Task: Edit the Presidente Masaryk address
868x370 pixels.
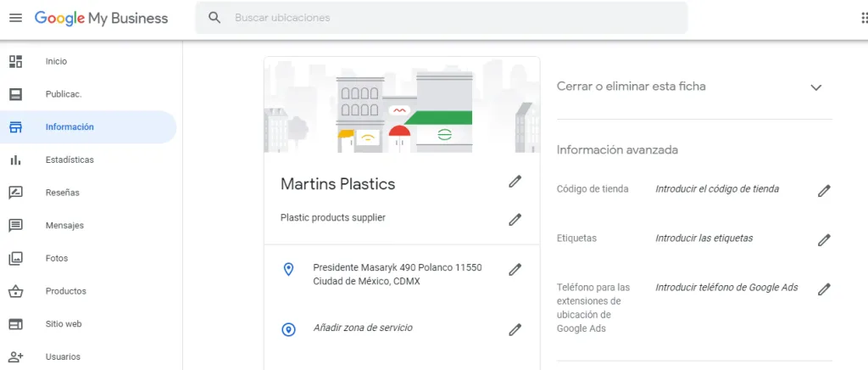Action: [x=515, y=270]
